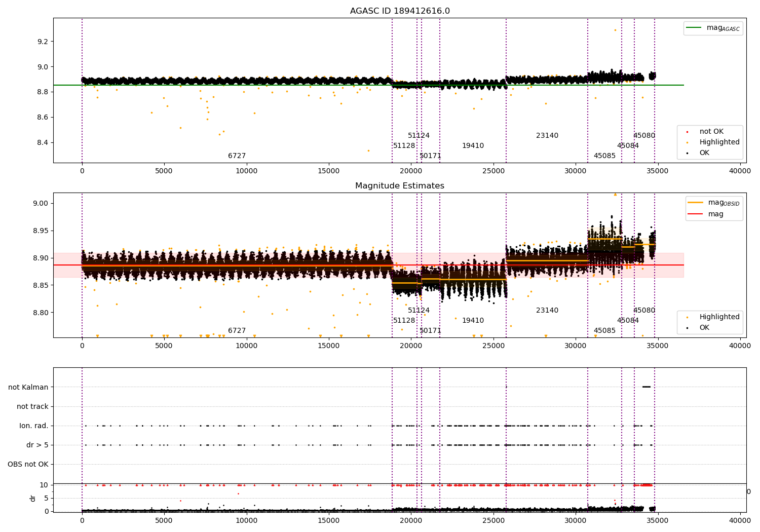Click the rotated 'dr' y-axis label
Screen dimensions: 760x532
33,498
